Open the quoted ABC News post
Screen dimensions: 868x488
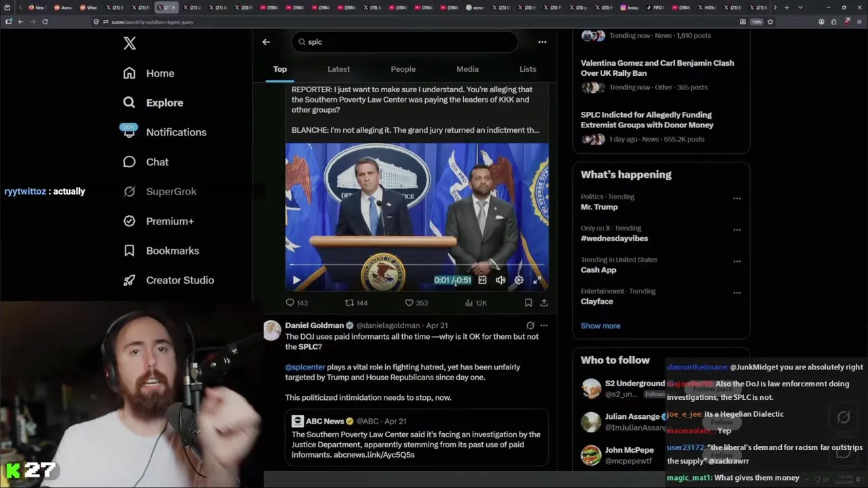coord(416,437)
